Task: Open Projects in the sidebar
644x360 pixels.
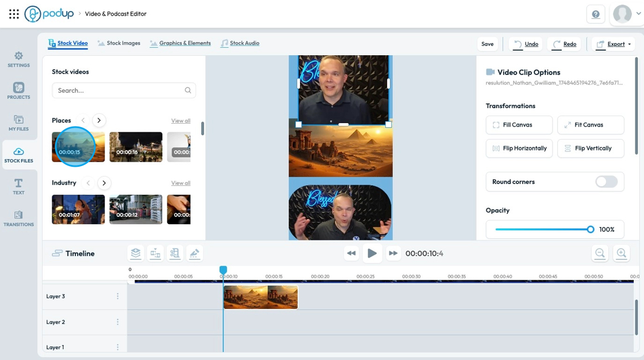Action: [18, 91]
